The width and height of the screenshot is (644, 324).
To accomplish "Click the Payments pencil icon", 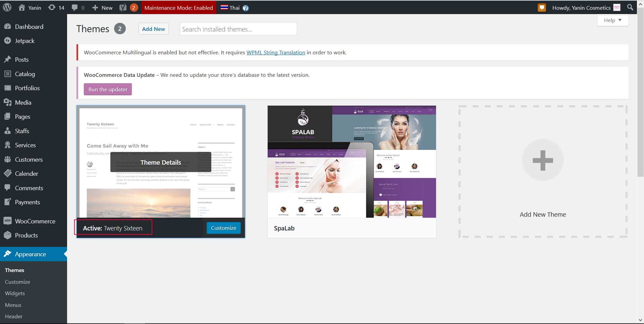I will click(x=7, y=202).
